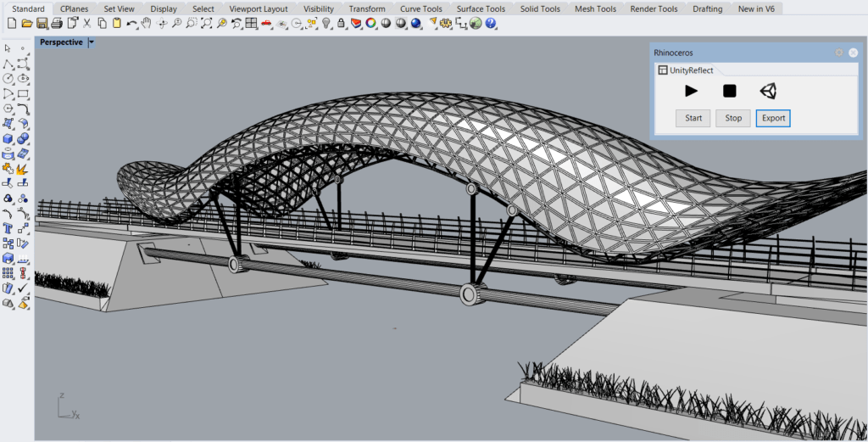Select the Text object T tool

(8, 228)
